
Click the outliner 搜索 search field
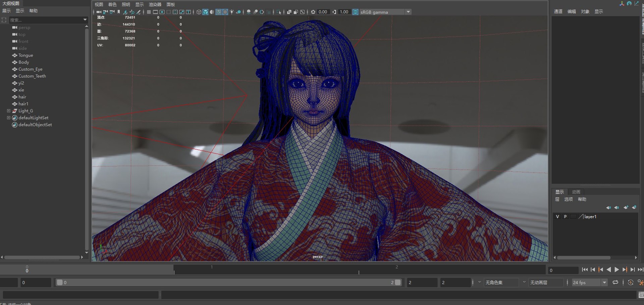[x=45, y=20]
